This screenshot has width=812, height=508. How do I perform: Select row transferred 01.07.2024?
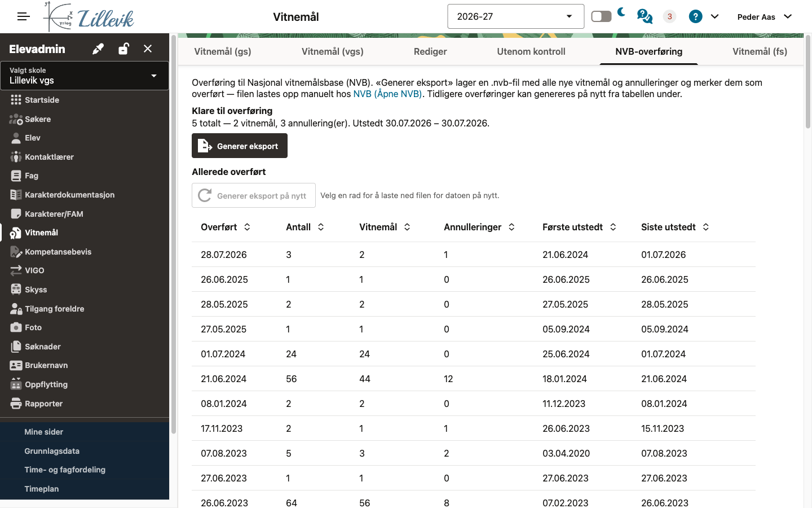tap(474, 354)
